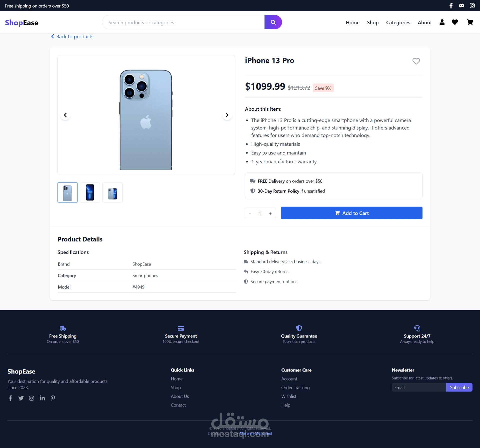Open the wishlist heart in header

455,22
